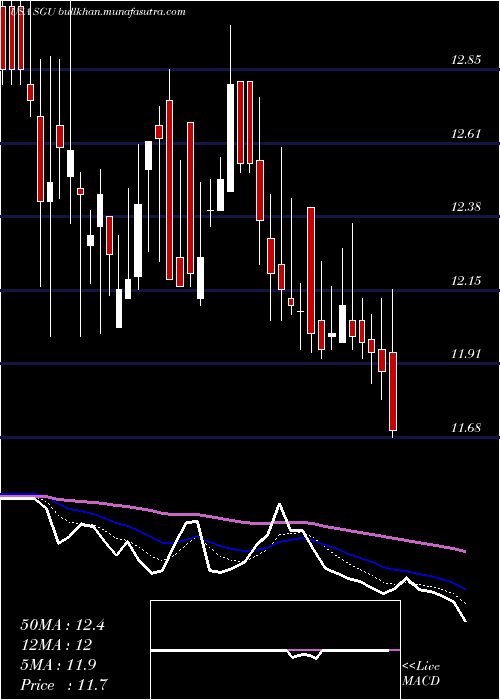
Task: Click inside the MACD histogram box
Action: (x=275, y=650)
